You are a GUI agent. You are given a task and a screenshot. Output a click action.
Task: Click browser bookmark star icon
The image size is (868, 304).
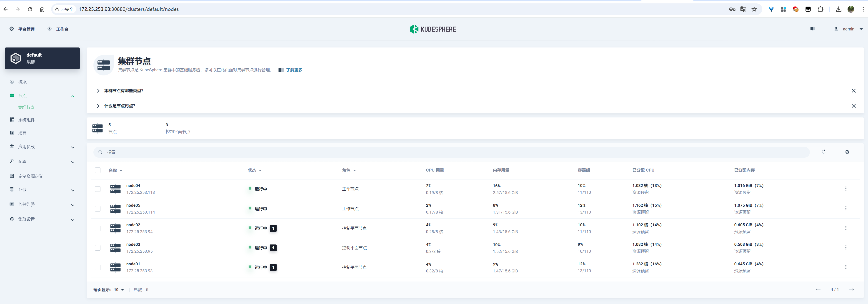point(754,9)
